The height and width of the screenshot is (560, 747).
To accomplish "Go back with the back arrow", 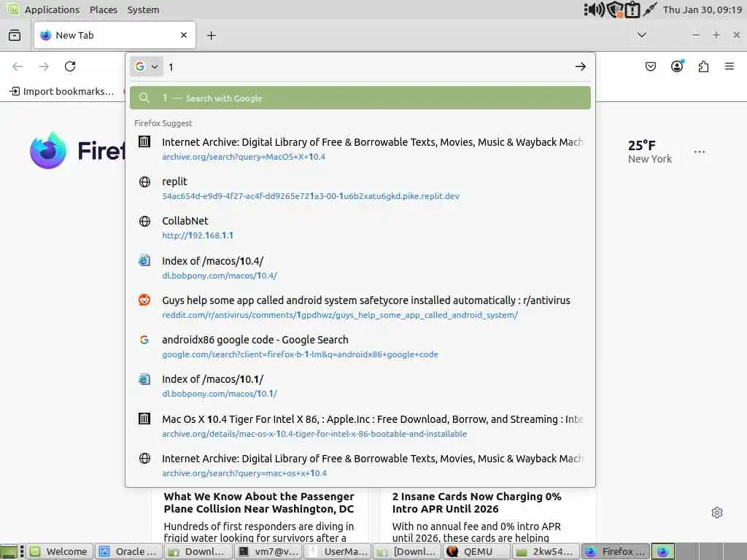I will click(x=18, y=66).
